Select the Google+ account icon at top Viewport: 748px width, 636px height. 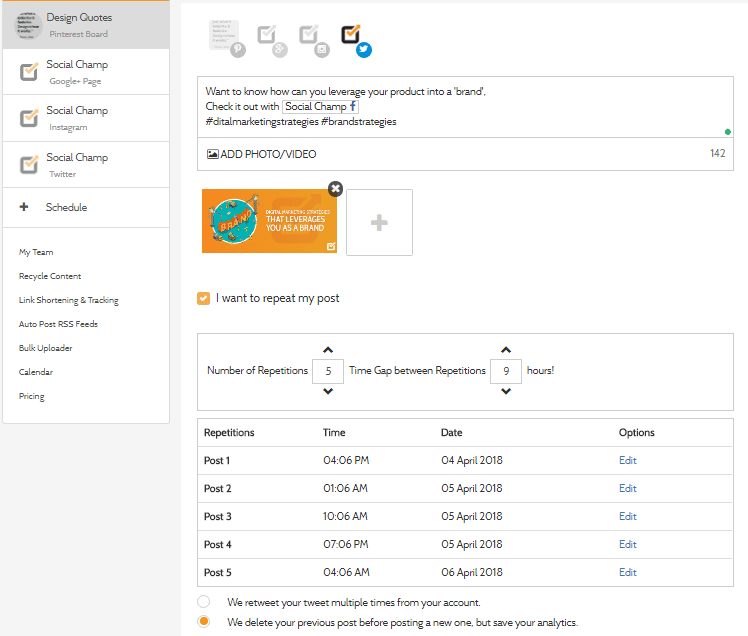[272, 41]
